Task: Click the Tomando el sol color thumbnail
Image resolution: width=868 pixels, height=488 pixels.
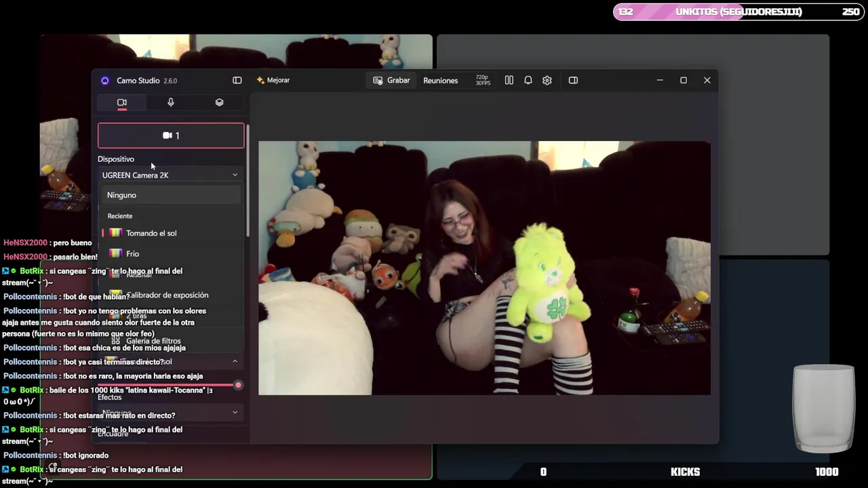Action: coord(115,233)
